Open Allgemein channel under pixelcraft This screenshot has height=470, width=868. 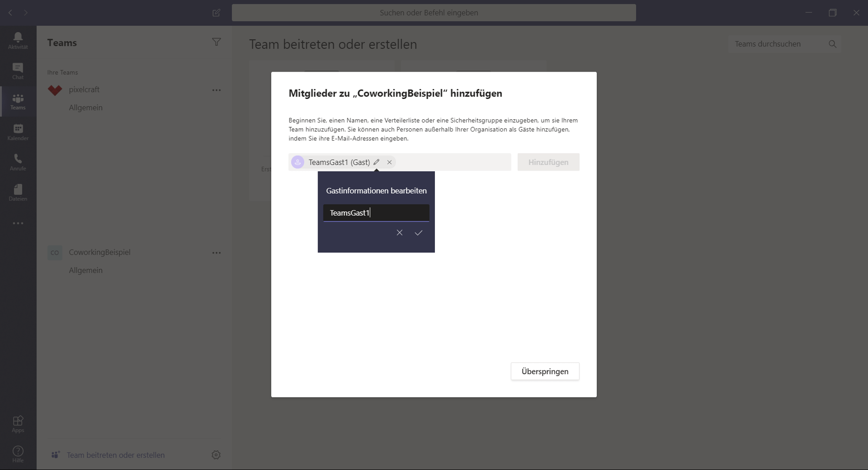tap(85, 107)
